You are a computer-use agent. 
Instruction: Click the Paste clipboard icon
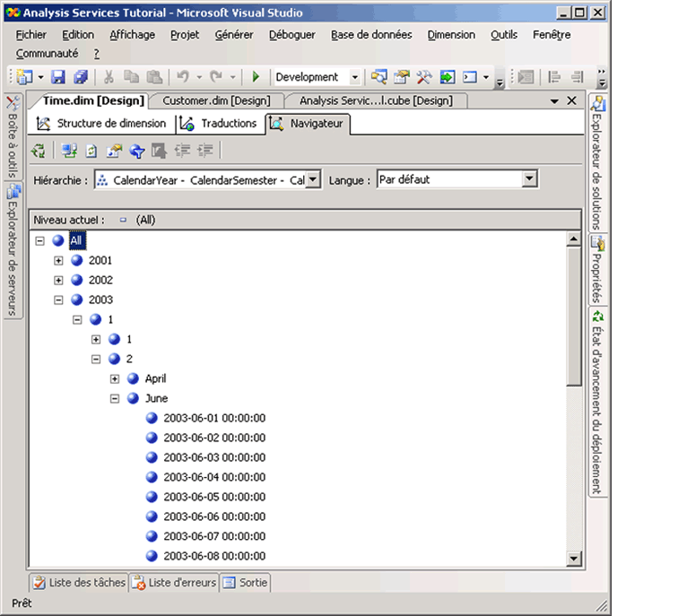click(x=154, y=77)
